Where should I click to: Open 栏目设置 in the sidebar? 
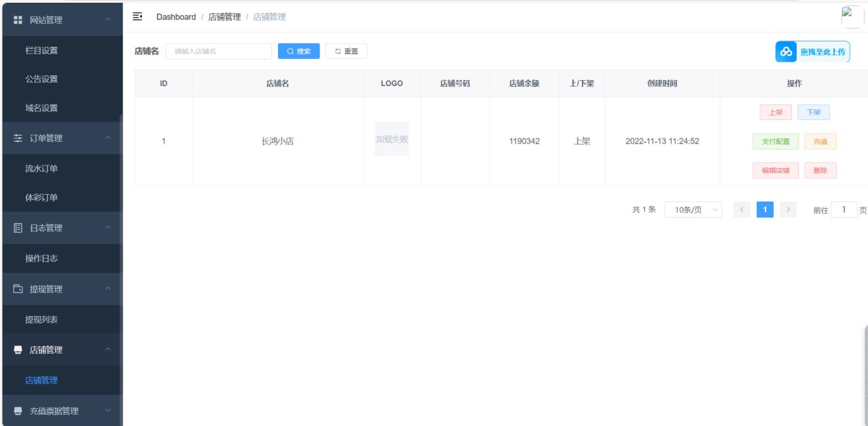[x=41, y=51]
